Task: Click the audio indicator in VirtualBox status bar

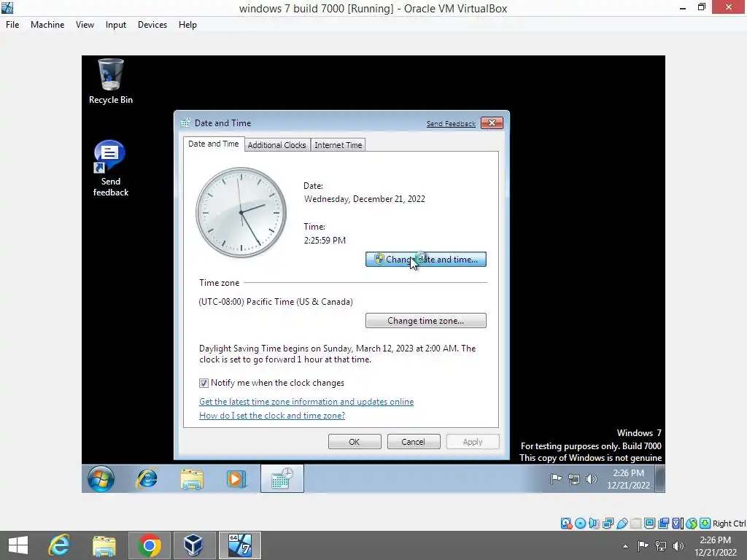Action: coord(594,524)
